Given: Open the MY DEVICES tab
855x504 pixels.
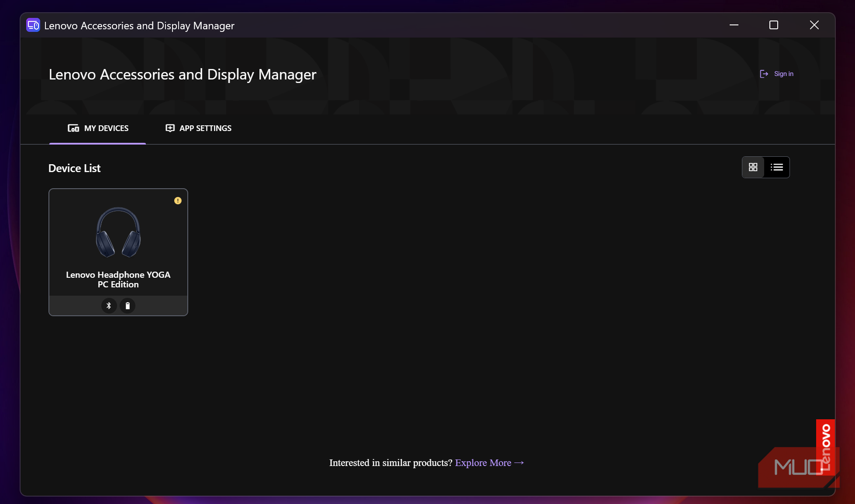Looking at the screenshot, I should point(98,128).
